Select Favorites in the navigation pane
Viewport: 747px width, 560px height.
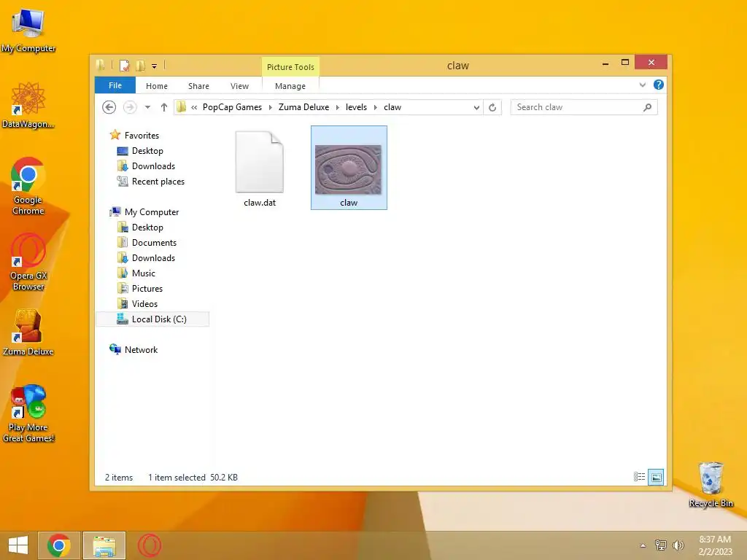point(142,135)
